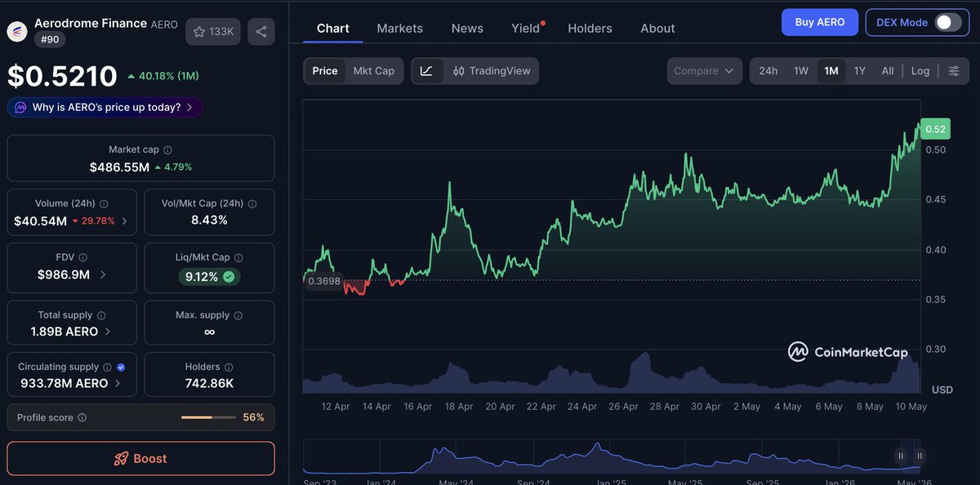Set chart range to 1M
The width and height of the screenshot is (980, 485).
pos(831,71)
